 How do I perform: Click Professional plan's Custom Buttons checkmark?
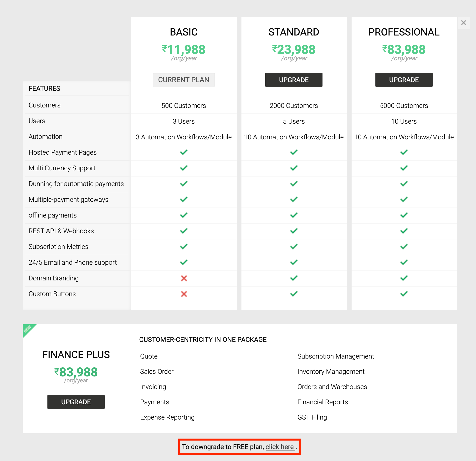click(x=404, y=294)
